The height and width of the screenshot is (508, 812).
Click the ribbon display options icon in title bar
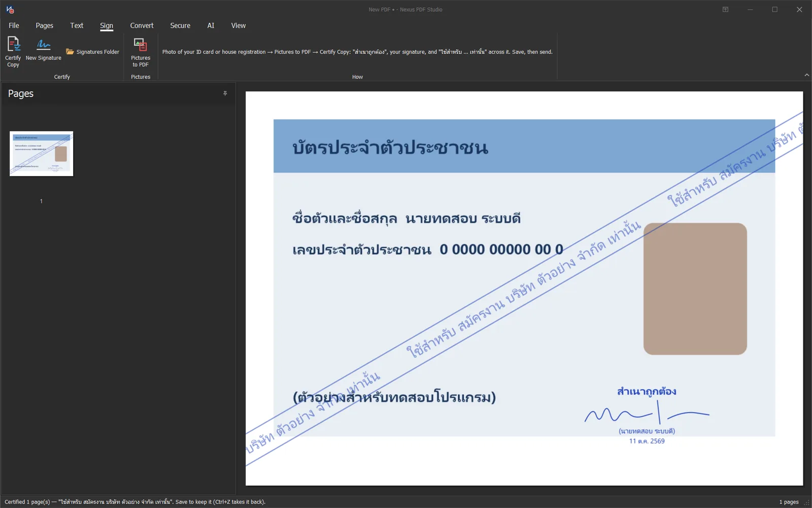726,9
